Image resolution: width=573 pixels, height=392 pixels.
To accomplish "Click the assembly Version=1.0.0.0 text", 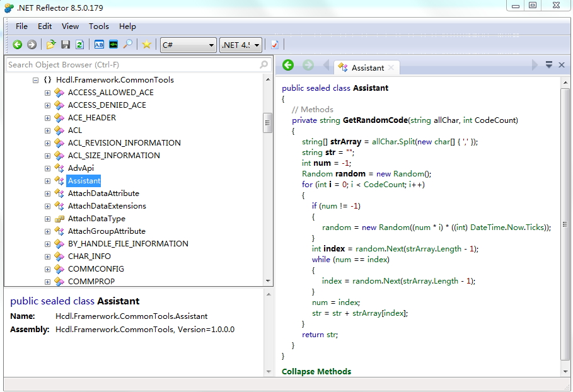I will tap(205, 329).
